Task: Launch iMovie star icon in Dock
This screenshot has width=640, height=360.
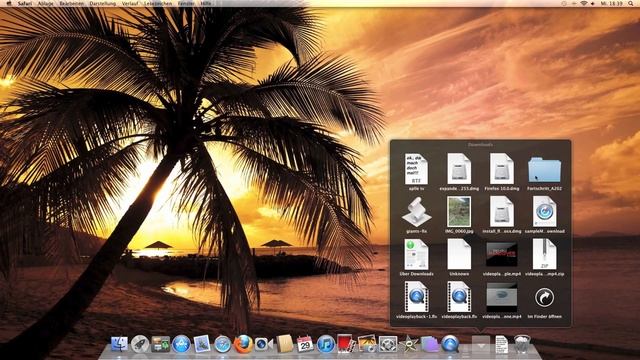Action: coord(409,344)
